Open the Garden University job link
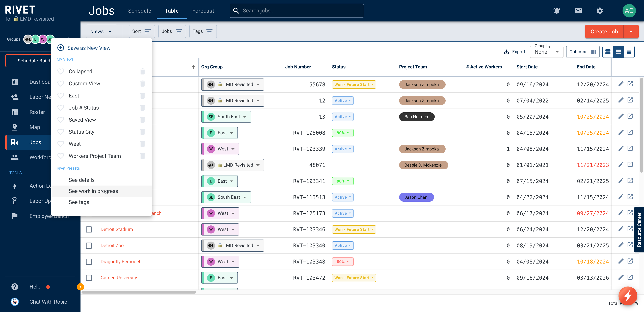 tap(119, 278)
